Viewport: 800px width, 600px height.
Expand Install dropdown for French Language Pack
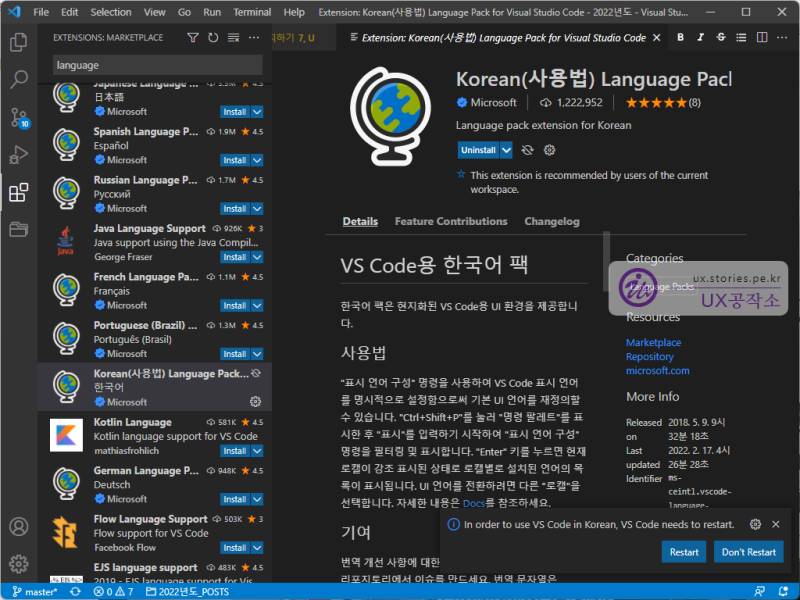[x=258, y=306]
